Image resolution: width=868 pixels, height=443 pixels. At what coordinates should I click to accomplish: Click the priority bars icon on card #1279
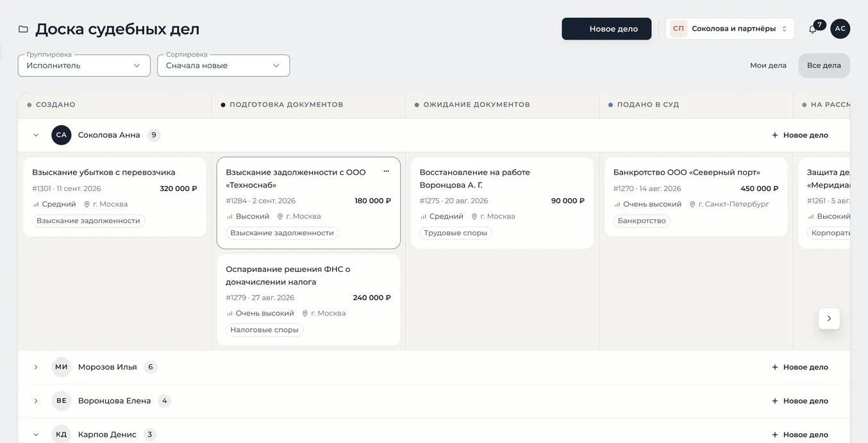coord(230,313)
